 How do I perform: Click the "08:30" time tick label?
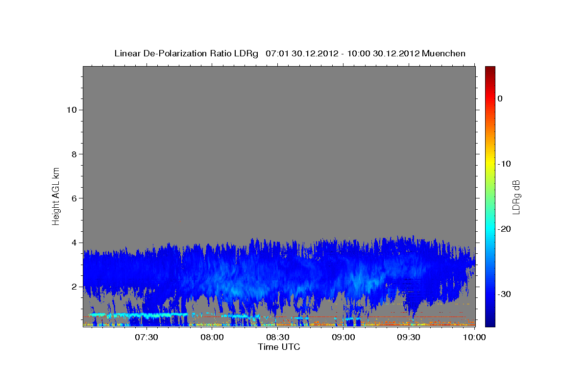278,337
